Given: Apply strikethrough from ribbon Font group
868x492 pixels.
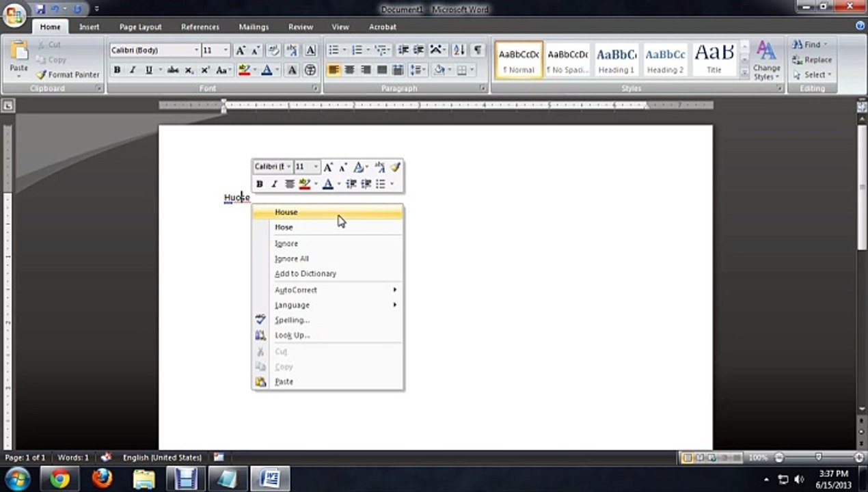Looking at the screenshot, I should click(x=173, y=70).
